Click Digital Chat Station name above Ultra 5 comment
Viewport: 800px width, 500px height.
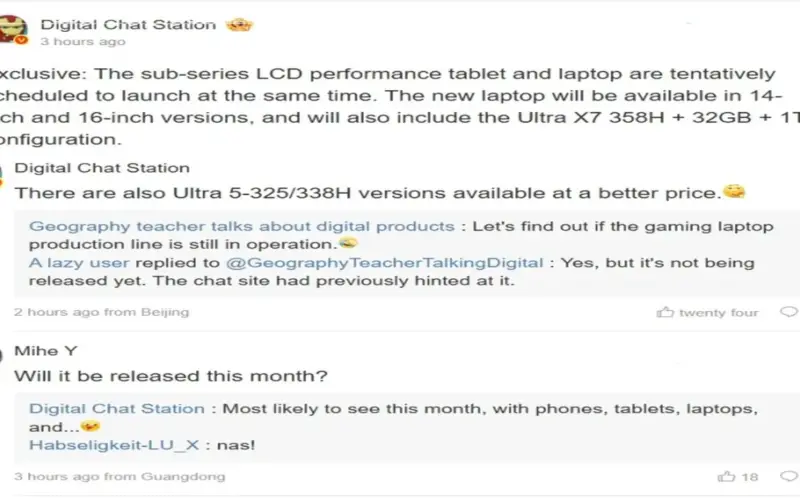pyautogui.click(x=101, y=168)
